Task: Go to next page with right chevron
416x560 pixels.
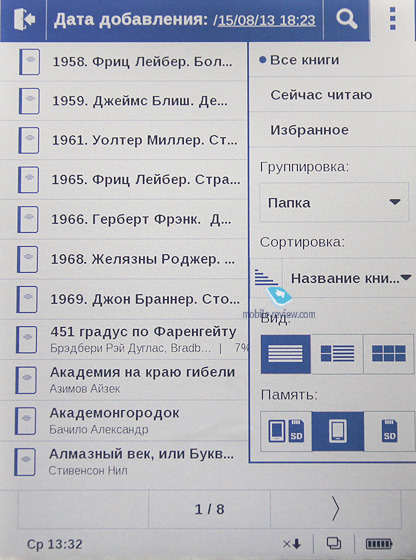Action: point(336,509)
